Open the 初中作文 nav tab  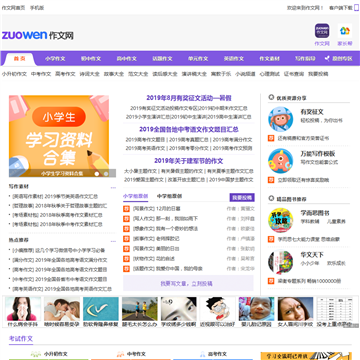91,59
